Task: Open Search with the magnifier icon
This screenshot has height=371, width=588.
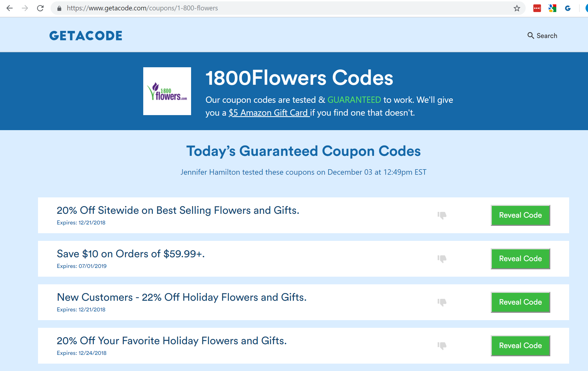Action: 531,36
